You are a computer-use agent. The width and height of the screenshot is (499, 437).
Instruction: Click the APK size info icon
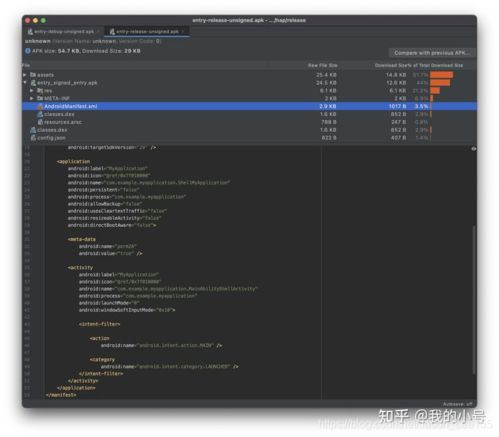click(x=28, y=51)
